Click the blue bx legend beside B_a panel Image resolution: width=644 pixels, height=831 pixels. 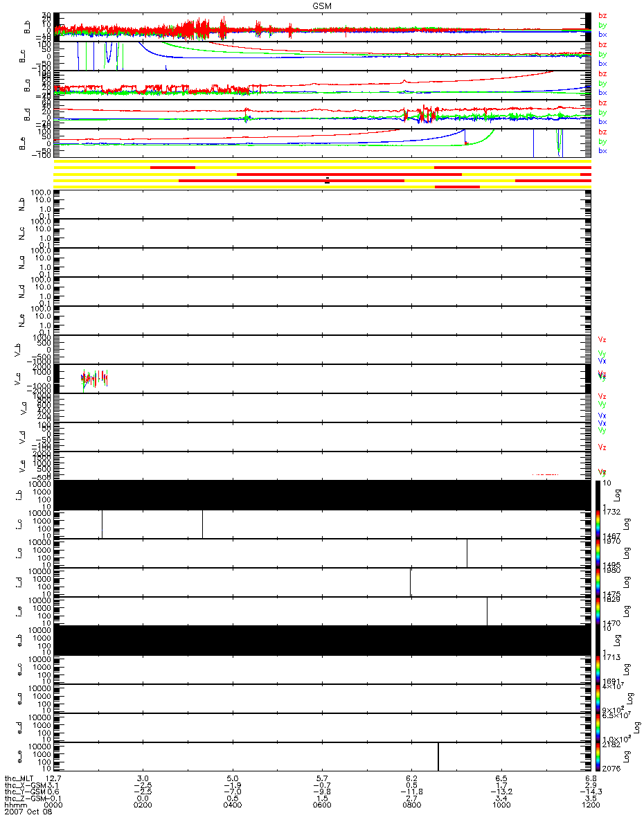(602, 93)
